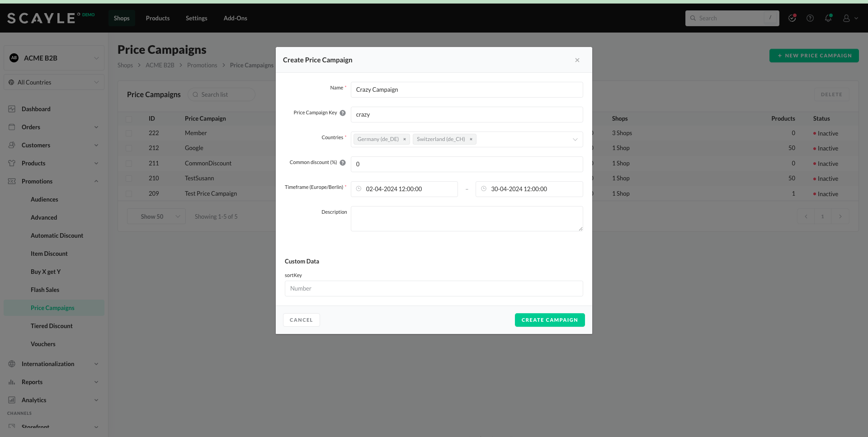Open the help question mark icon in header

coord(810,18)
